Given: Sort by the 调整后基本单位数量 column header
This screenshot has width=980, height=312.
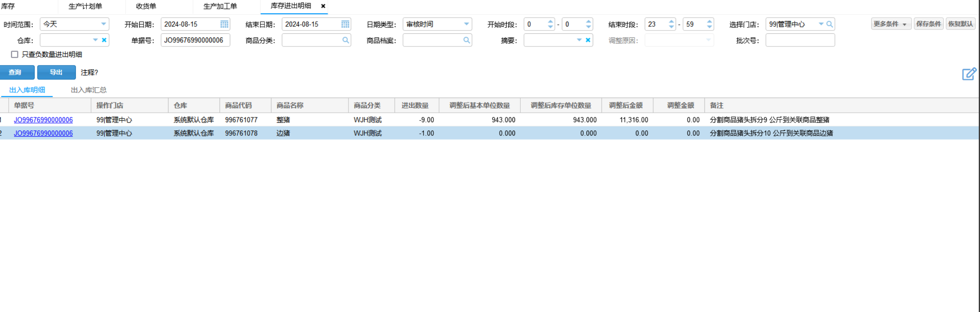Looking at the screenshot, I should pyautogui.click(x=479, y=105).
